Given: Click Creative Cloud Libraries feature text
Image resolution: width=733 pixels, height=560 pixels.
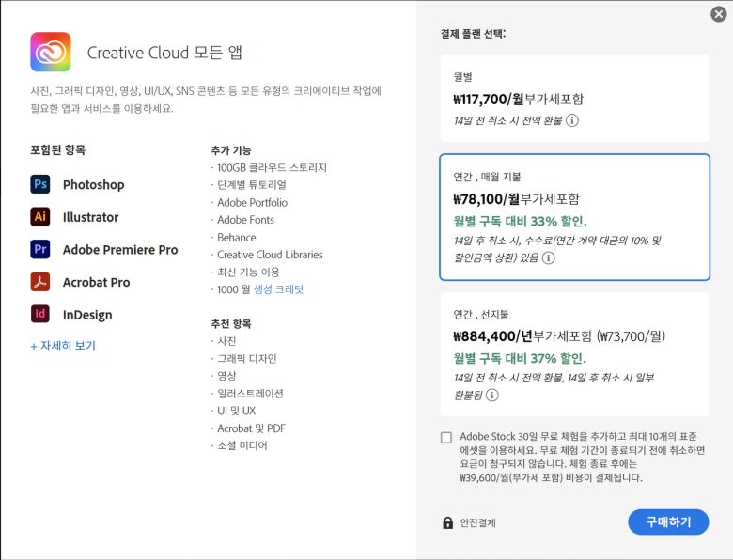Looking at the screenshot, I should [x=271, y=255].
